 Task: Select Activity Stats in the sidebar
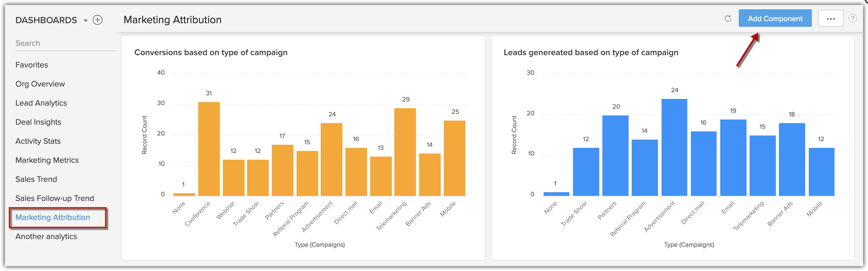pyautogui.click(x=38, y=141)
